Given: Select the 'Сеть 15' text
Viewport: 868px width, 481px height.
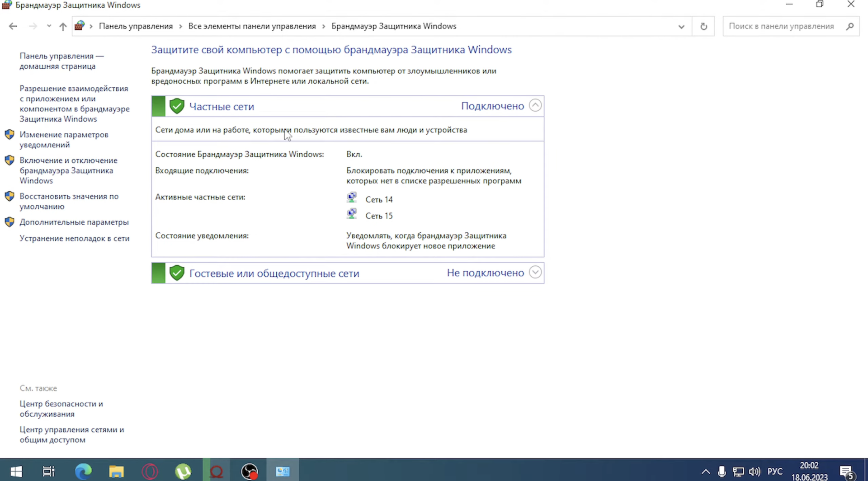Looking at the screenshot, I should coord(379,216).
